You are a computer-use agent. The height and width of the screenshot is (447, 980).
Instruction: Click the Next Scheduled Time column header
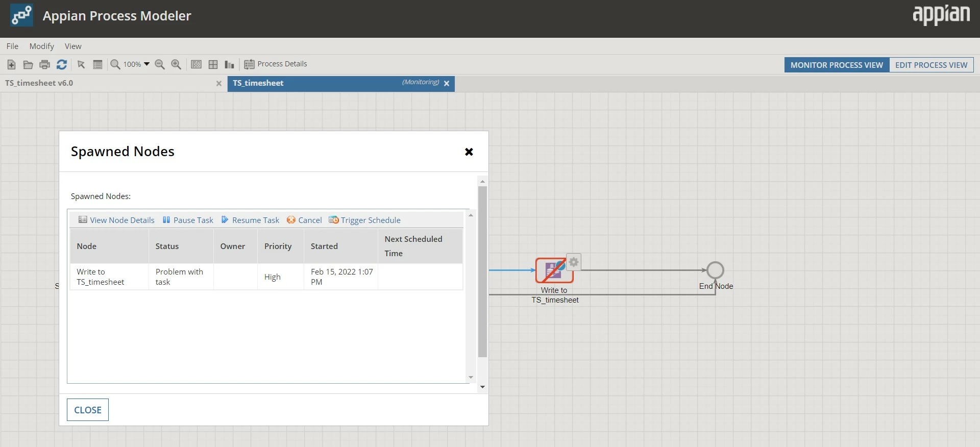click(420, 246)
